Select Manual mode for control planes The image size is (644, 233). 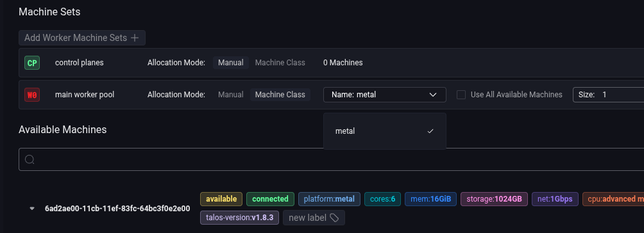click(231, 63)
